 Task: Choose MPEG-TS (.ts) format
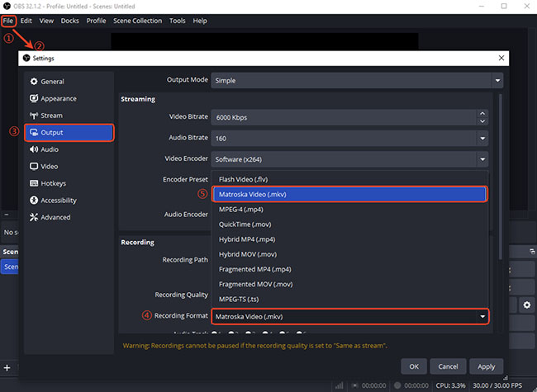click(349, 300)
